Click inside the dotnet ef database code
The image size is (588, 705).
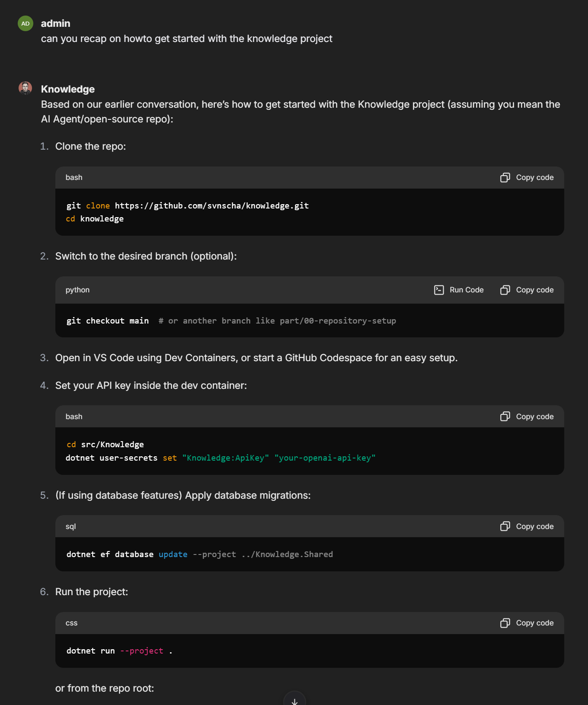[x=199, y=554]
